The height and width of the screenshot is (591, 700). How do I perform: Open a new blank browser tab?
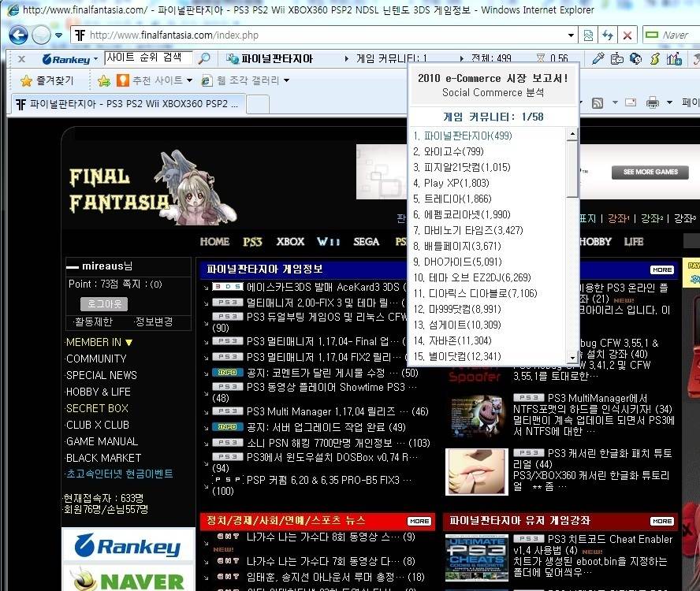[258, 105]
